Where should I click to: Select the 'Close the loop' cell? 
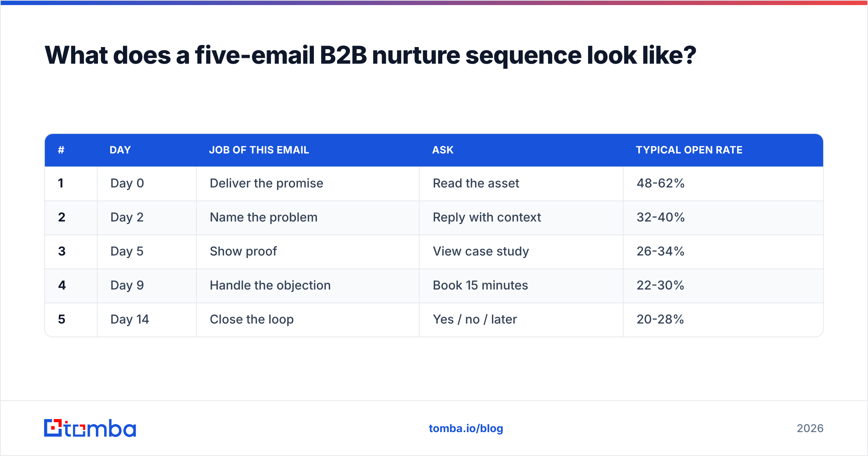coord(308,320)
